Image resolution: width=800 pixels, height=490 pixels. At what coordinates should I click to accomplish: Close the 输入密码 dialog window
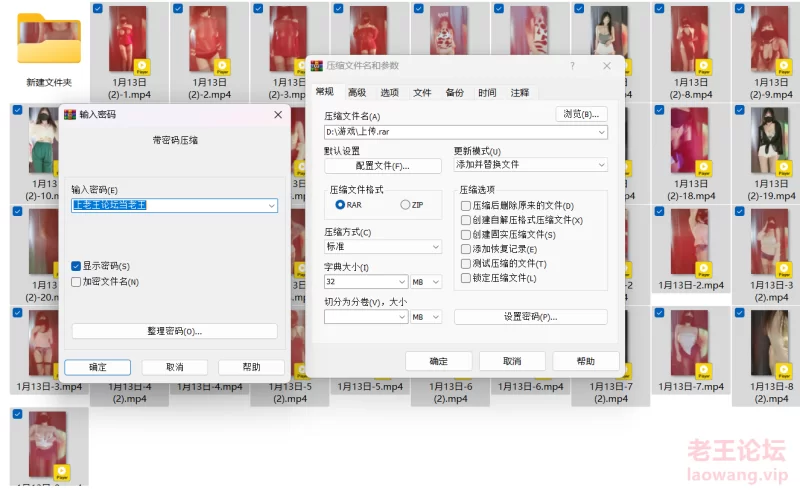point(277,115)
